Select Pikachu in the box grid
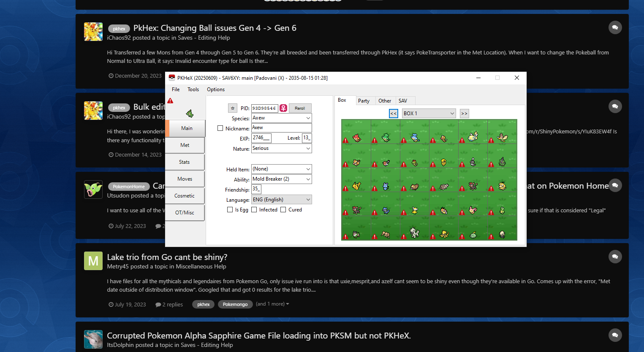The height and width of the screenshot is (352, 644). (357, 186)
